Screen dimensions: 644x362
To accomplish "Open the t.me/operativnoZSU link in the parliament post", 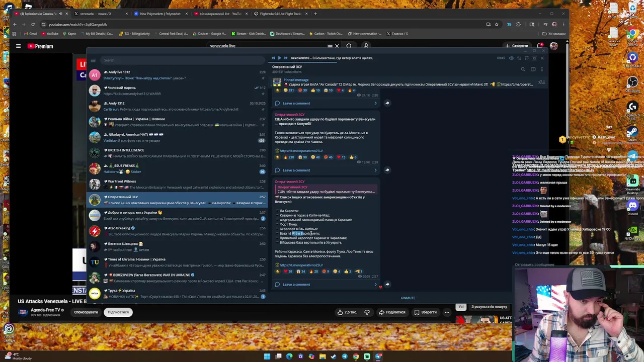I will tap(300, 151).
